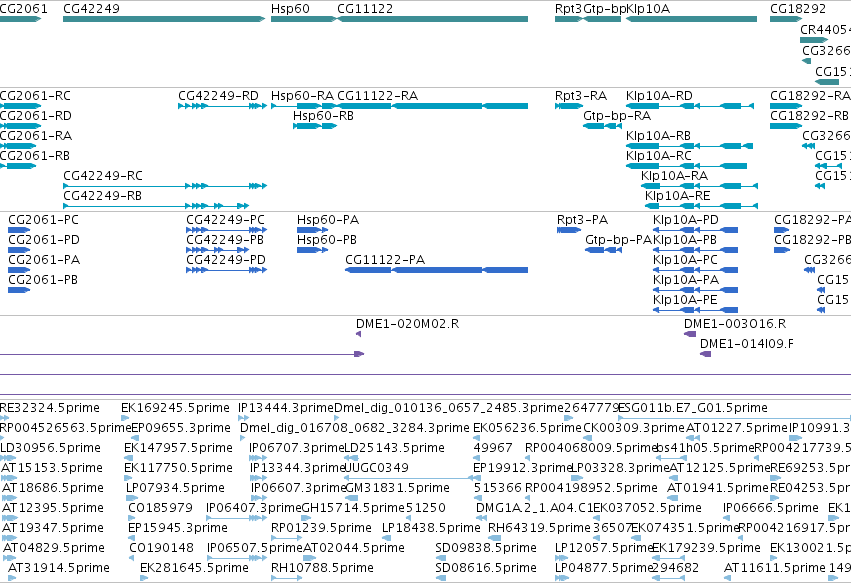This screenshot has height=583, width=851.
Task: Select the CG18292-RA transcript
Action: tap(786, 106)
